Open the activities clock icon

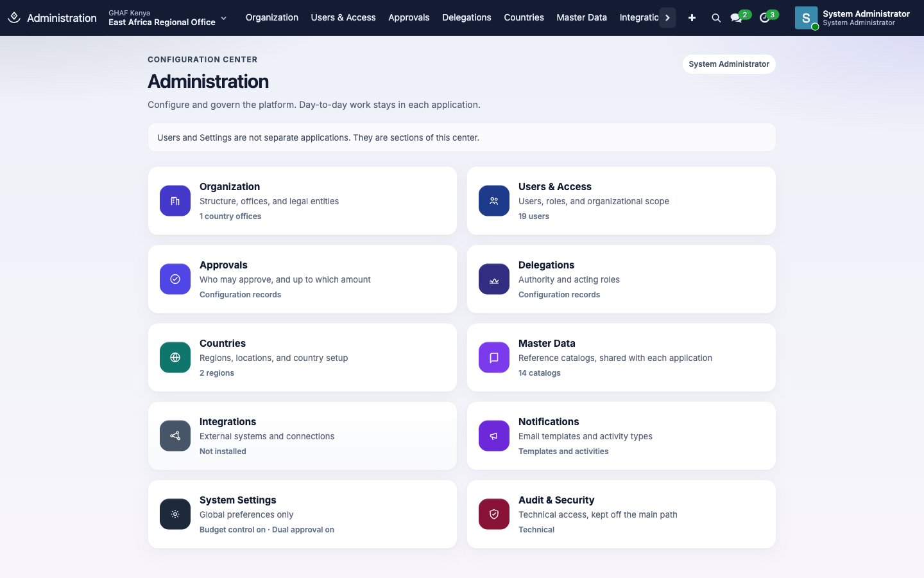tap(764, 18)
